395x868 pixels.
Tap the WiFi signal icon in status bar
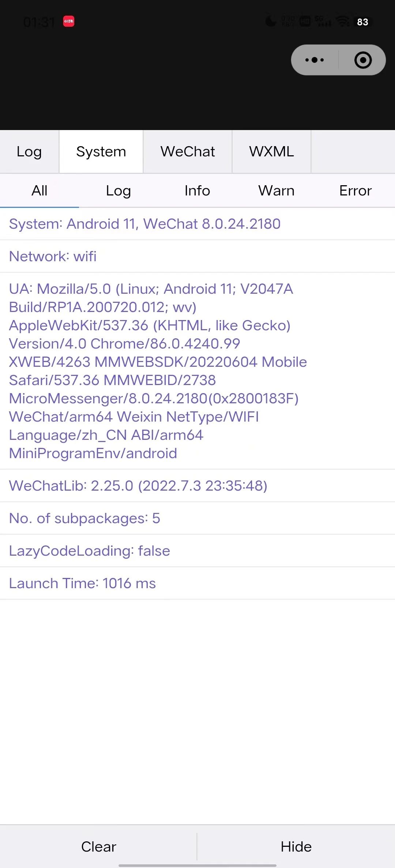pos(343,22)
